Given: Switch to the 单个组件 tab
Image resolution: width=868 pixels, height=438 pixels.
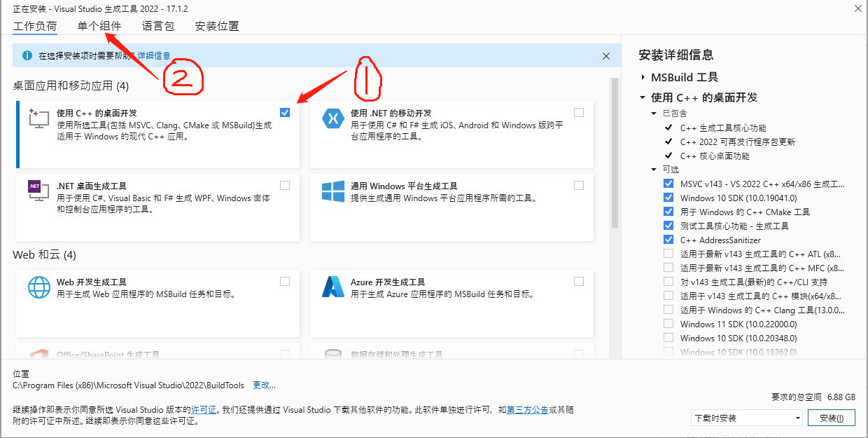Looking at the screenshot, I should click(98, 26).
